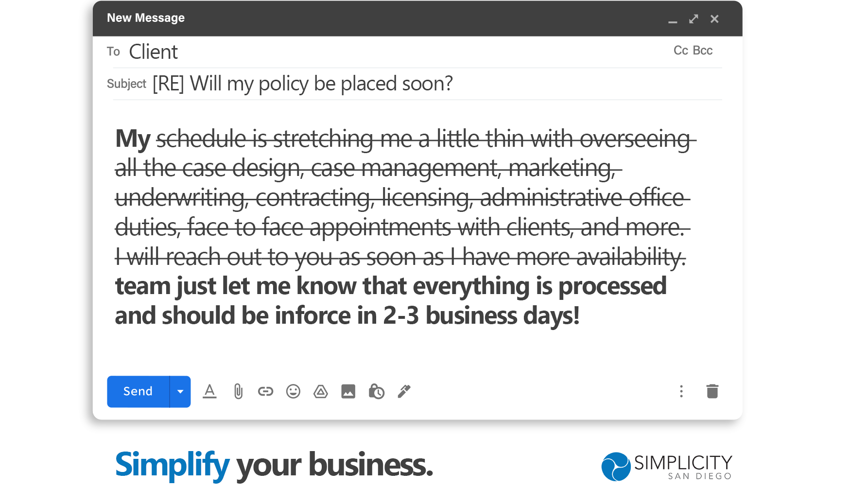
Task: Expand the compose window to full screen
Action: 694,19
